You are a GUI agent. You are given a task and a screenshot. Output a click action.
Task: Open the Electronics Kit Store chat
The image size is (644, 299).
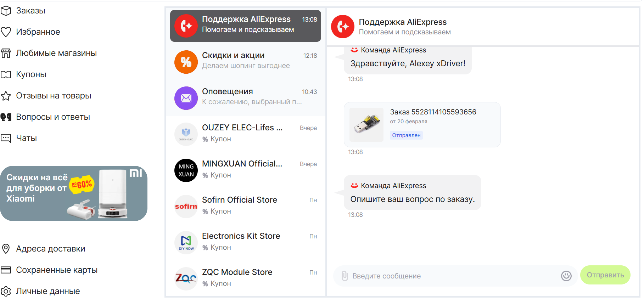point(246,243)
